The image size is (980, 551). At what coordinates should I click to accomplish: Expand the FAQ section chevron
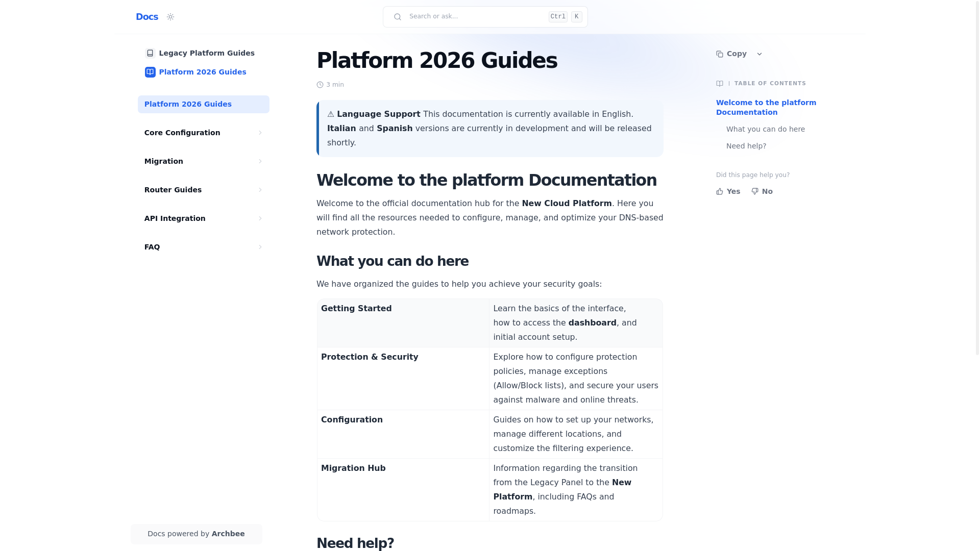tap(260, 247)
